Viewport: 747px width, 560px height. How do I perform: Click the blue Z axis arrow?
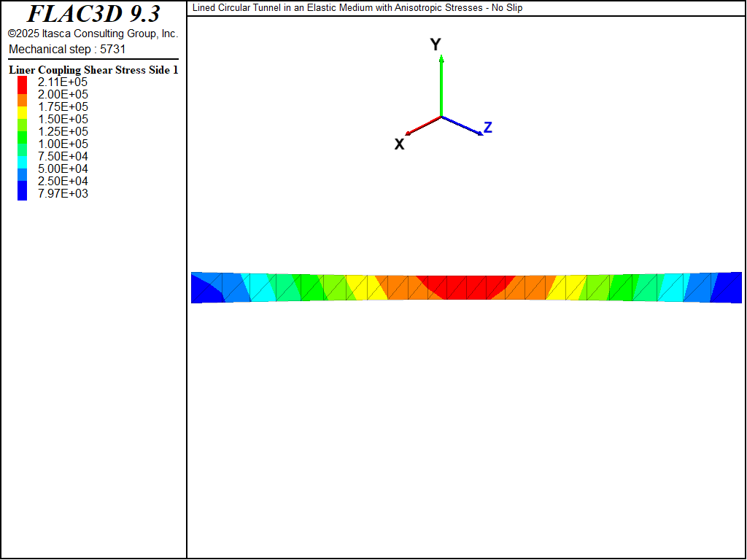462,125
